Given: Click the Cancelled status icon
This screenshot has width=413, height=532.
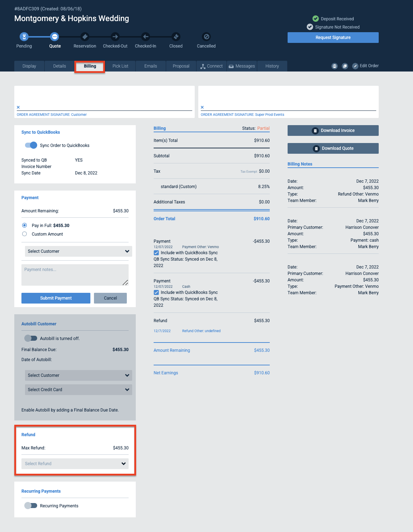Looking at the screenshot, I should click(x=206, y=36).
